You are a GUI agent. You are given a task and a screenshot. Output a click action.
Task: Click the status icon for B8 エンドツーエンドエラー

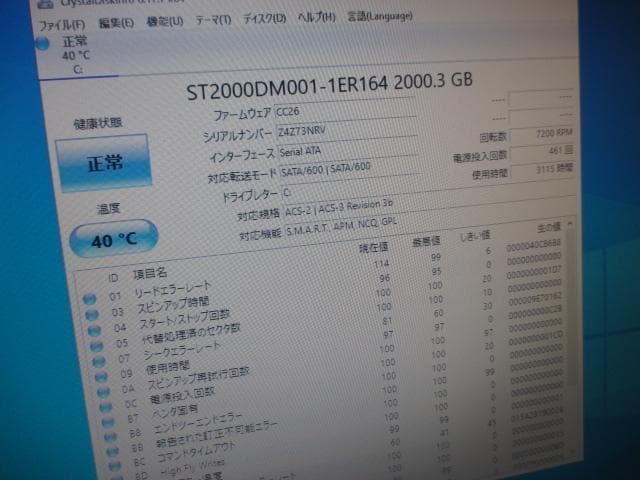(110, 436)
